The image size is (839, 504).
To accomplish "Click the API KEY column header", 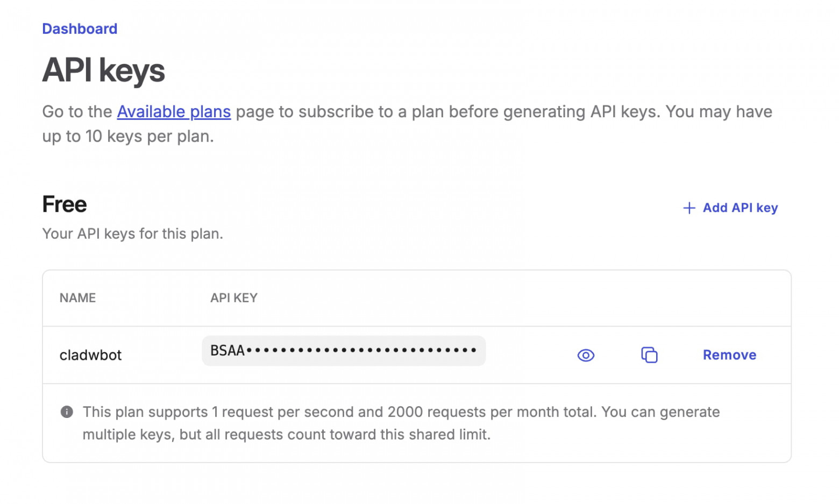I will (x=233, y=297).
